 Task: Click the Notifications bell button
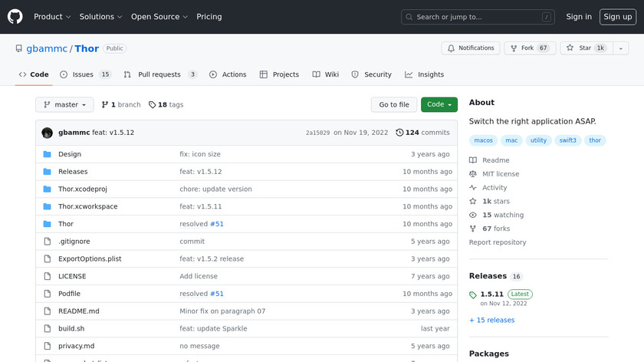tap(471, 48)
